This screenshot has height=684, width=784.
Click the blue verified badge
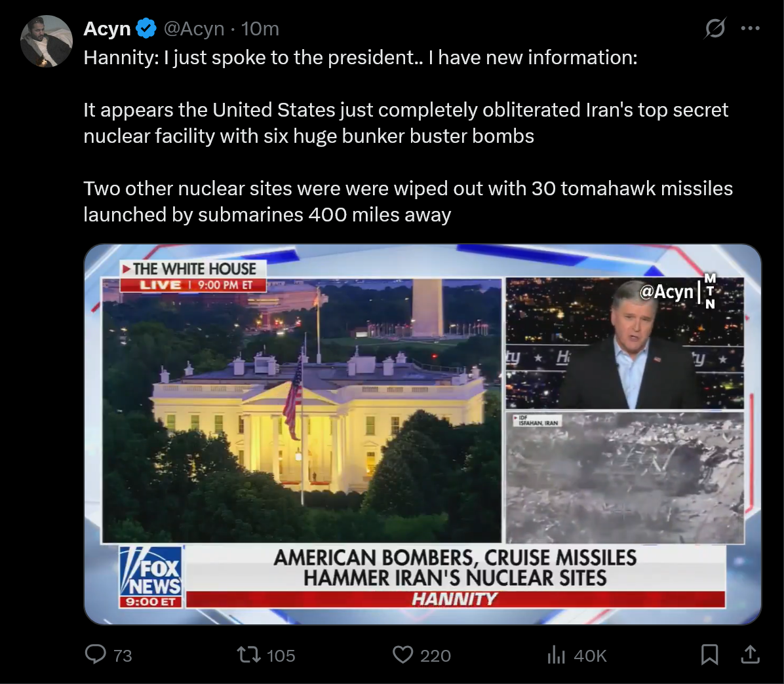[x=146, y=28]
